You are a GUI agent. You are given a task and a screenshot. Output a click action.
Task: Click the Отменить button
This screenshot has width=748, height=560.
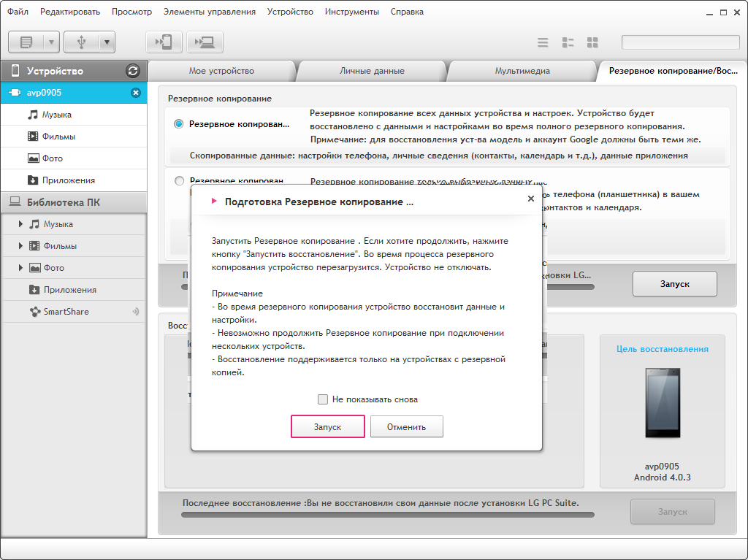(406, 426)
